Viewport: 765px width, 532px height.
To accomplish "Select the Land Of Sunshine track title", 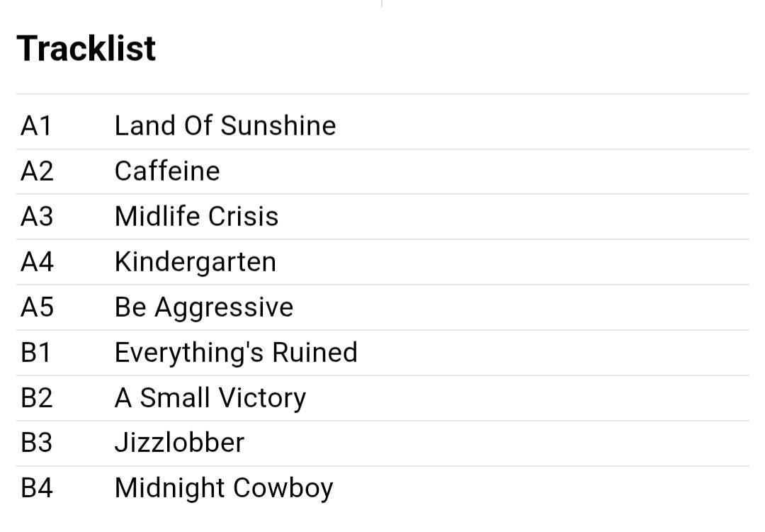I will click(x=225, y=125).
